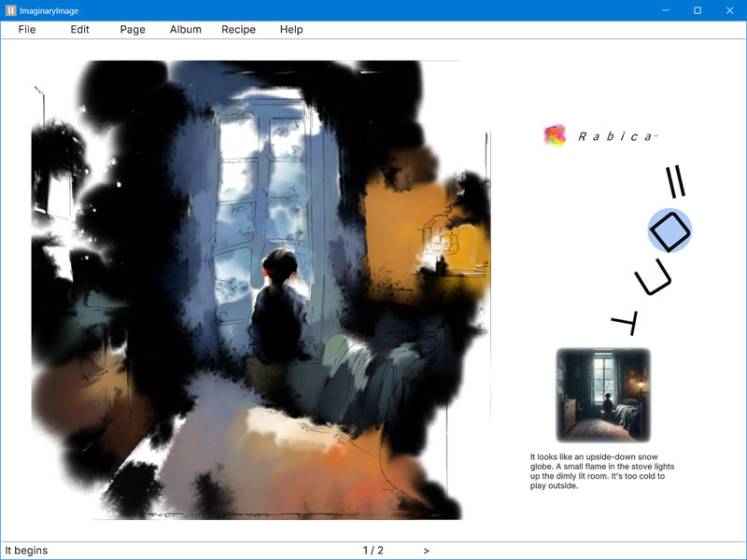Open the Edit menu
The height and width of the screenshot is (560, 747).
click(x=79, y=30)
